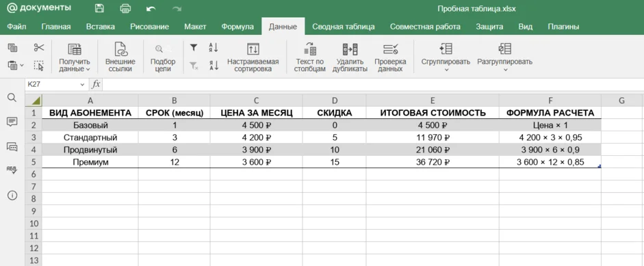Click cell Продвинутый
The height and width of the screenshot is (266, 644).
[x=90, y=150]
